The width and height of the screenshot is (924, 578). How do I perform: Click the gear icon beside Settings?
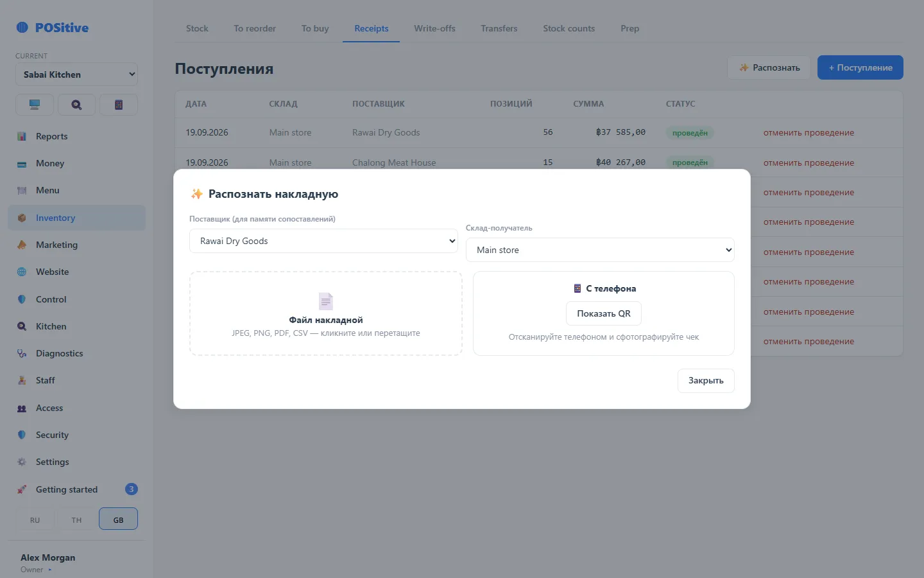22,462
